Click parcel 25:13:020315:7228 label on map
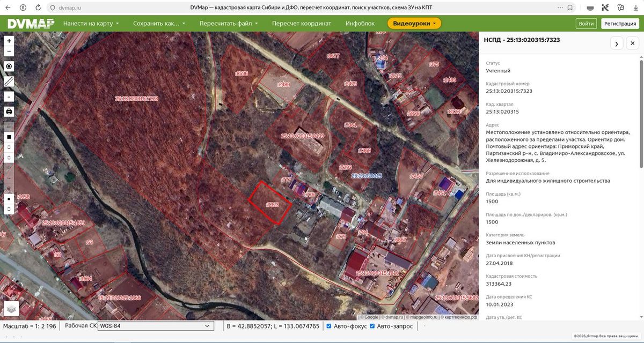 136,99
